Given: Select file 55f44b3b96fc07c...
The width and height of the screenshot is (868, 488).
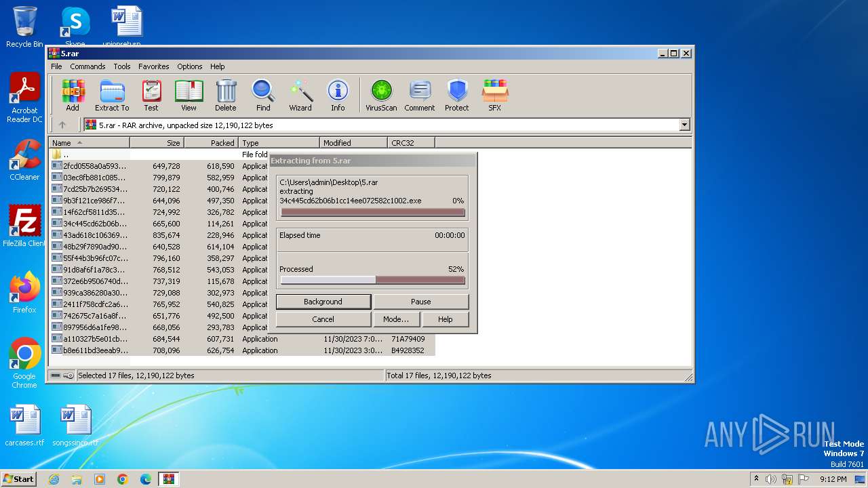Looking at the screenshot, I should tap(159, 258).
